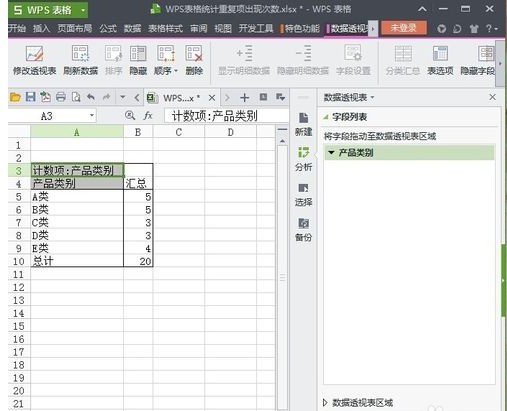Click the 备份 sidebar icon

click(303, 229)
